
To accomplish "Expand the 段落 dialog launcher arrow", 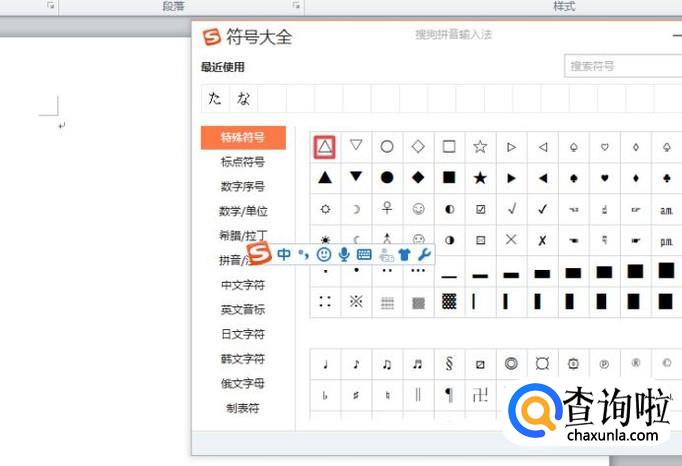I will (296, 6).
